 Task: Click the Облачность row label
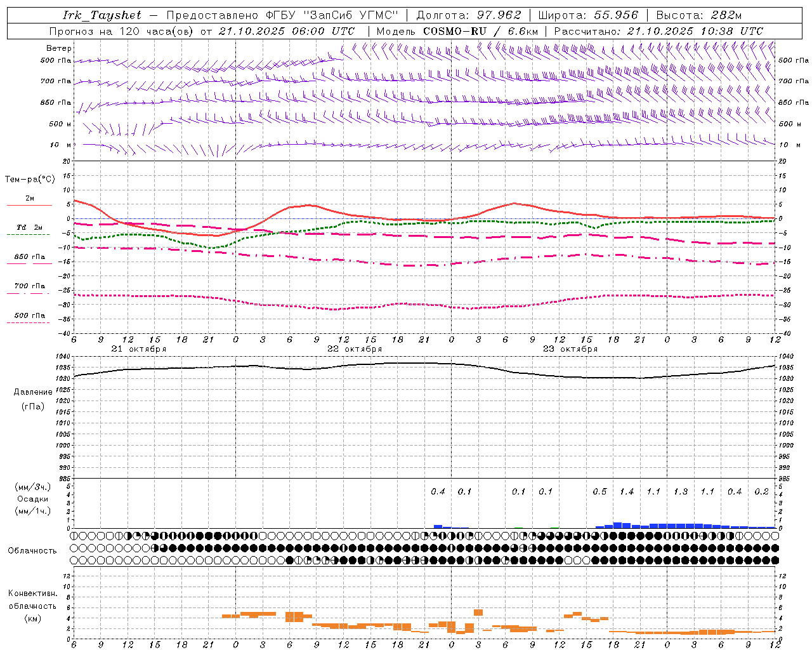point(32,551)
